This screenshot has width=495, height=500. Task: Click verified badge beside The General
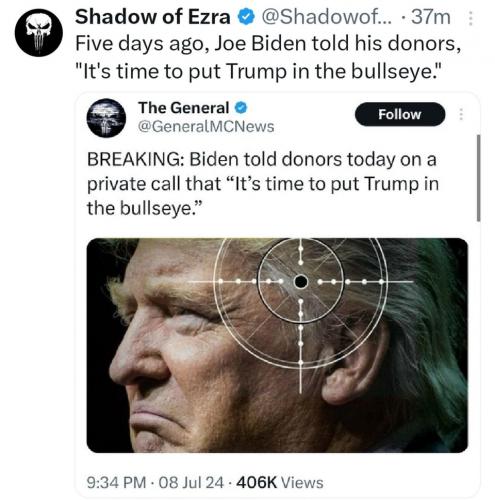tap(241, 108)
